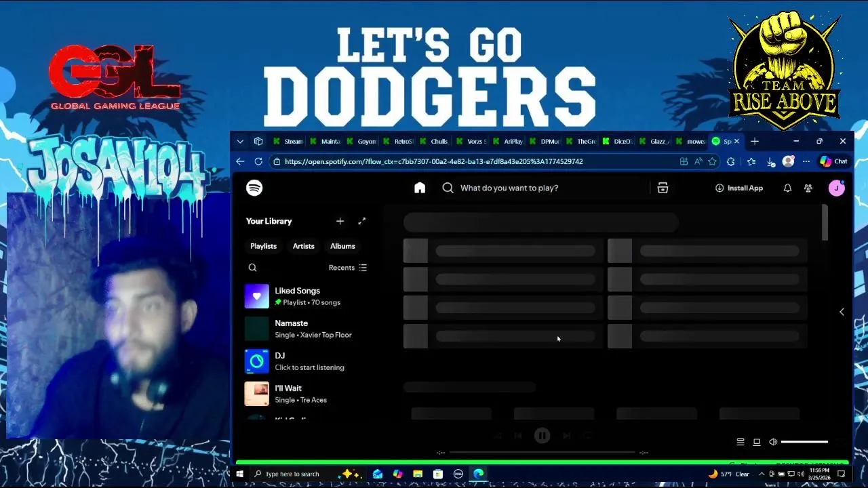The width and height of the screenshot is (868, 488).
Task: Open browser downloads icon
Action: [770, 161]
